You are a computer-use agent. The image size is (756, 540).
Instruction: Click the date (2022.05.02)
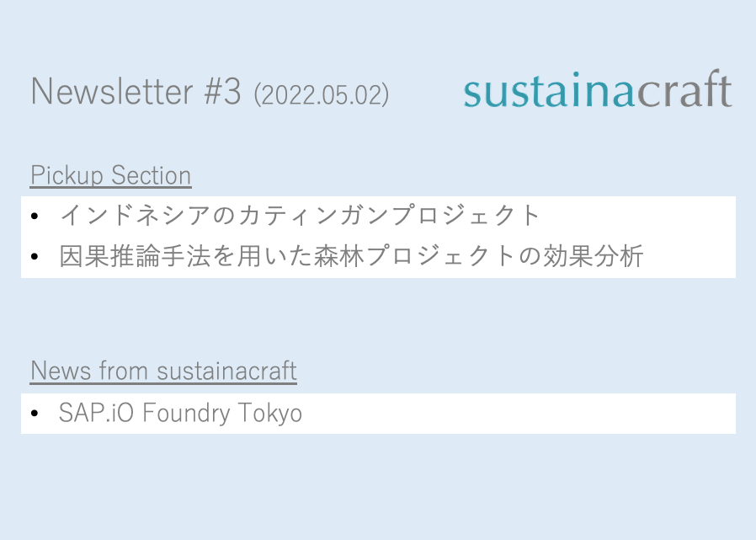coord(321,94)
